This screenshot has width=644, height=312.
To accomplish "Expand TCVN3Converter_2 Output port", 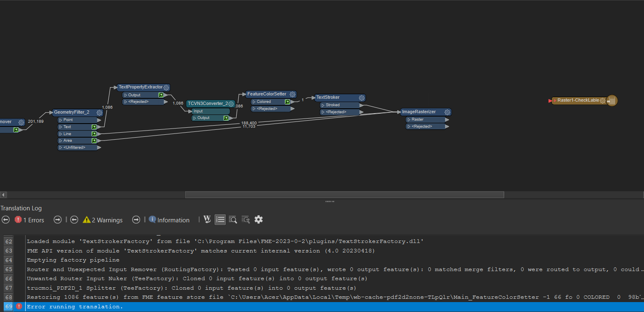I will 194,118.
